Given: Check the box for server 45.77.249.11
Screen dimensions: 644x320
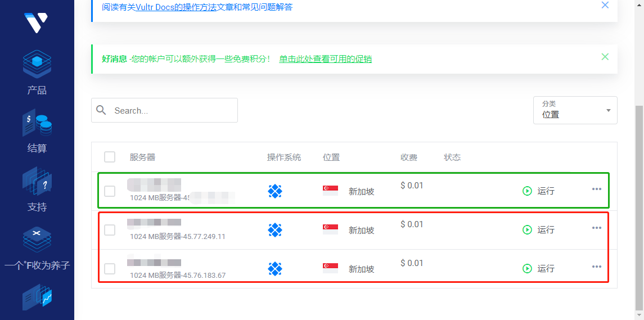Looking at the screenshot, I should pos(110,230).
